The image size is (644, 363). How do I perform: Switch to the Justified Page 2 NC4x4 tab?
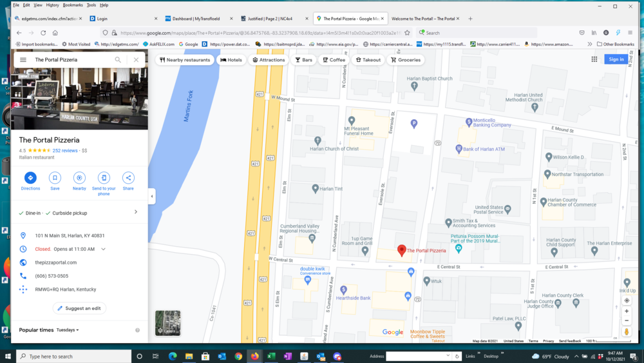[274, 19]
